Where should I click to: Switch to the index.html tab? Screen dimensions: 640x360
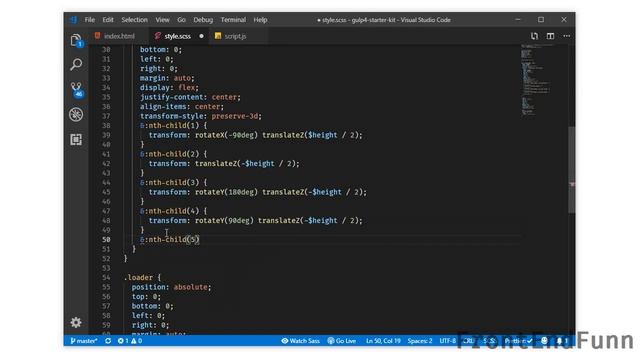(x=119, y=36)
